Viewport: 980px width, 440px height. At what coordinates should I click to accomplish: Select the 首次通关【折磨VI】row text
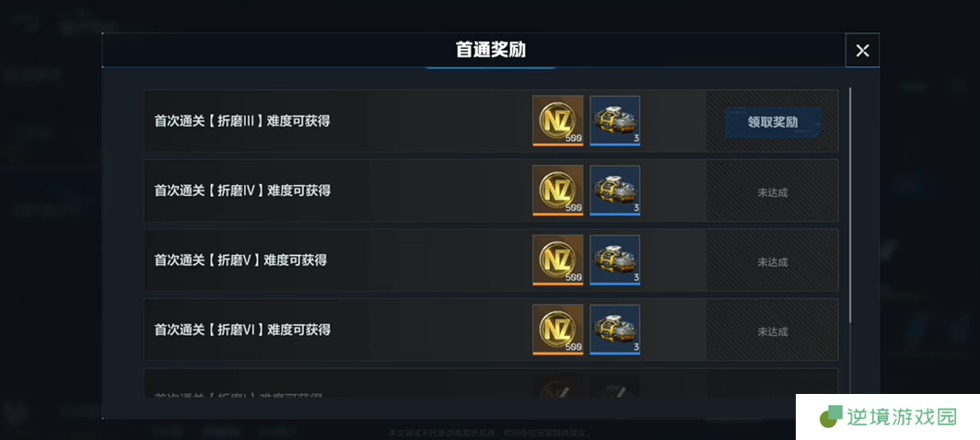[x=242, y=330]
